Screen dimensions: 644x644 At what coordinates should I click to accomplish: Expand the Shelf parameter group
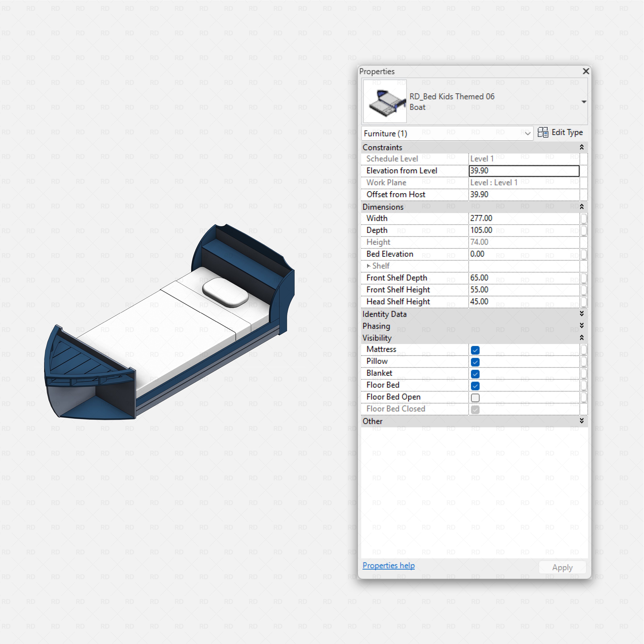[369, 266]
